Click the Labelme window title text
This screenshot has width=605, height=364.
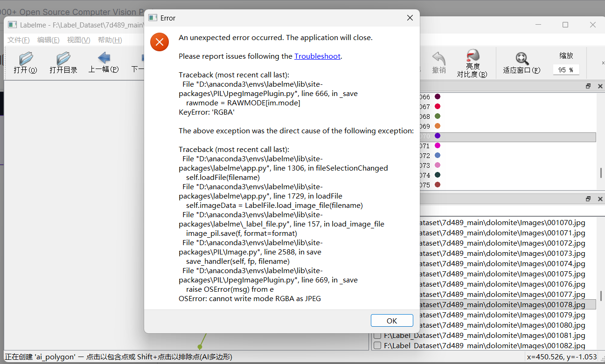(x=82, y=25)
